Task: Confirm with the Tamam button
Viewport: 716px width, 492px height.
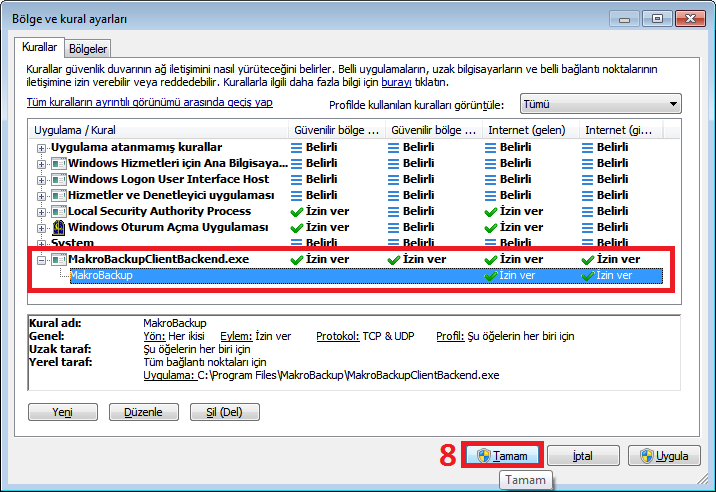Action: tap(502, 455)
